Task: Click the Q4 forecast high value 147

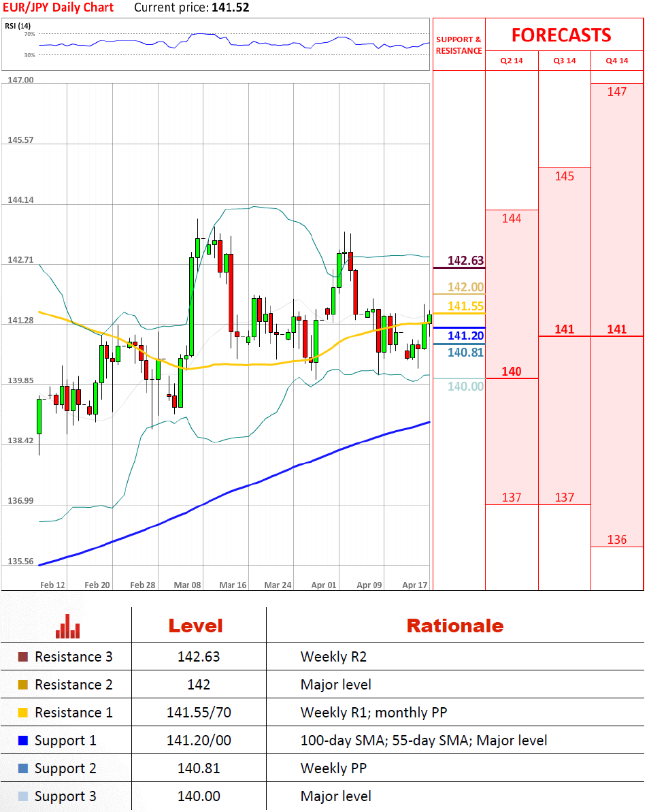Action: [x=617, y=92]
